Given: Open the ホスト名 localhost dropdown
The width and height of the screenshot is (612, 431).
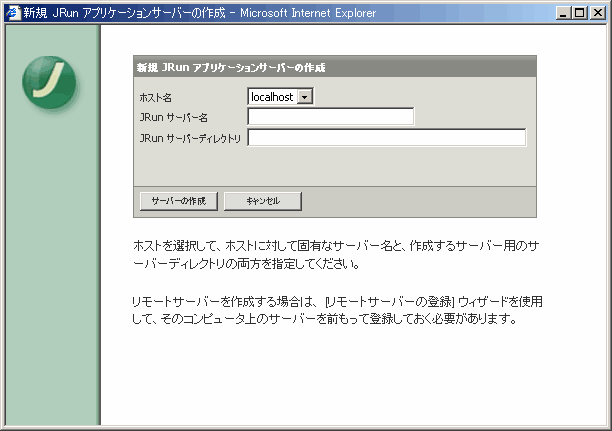Looking at the screenshot, I should (x=280, y=96).
